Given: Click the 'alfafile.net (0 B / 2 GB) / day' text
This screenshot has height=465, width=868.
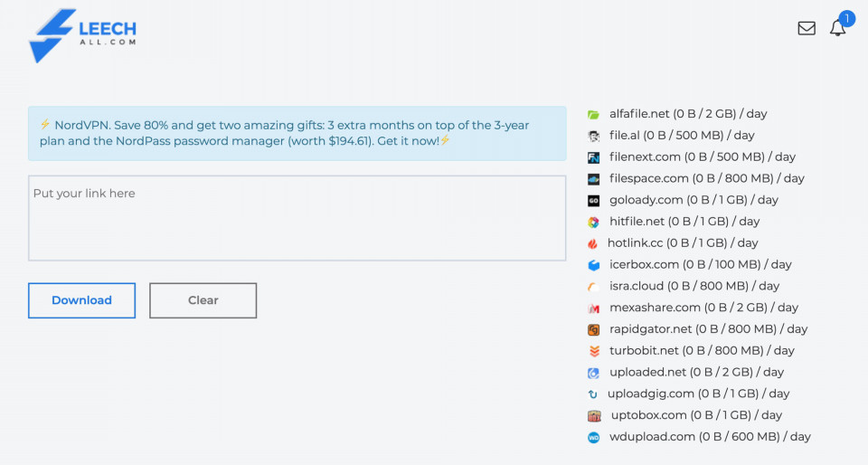Looking at the screenshot, I should pyautogui.click(x=688, y=114).
